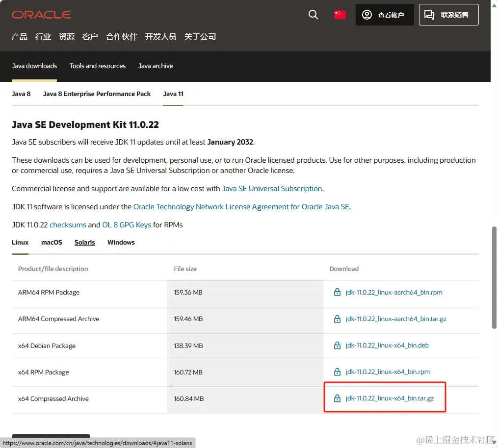
Task: Click the Oracle logo
Action: [x=41, y=15]
